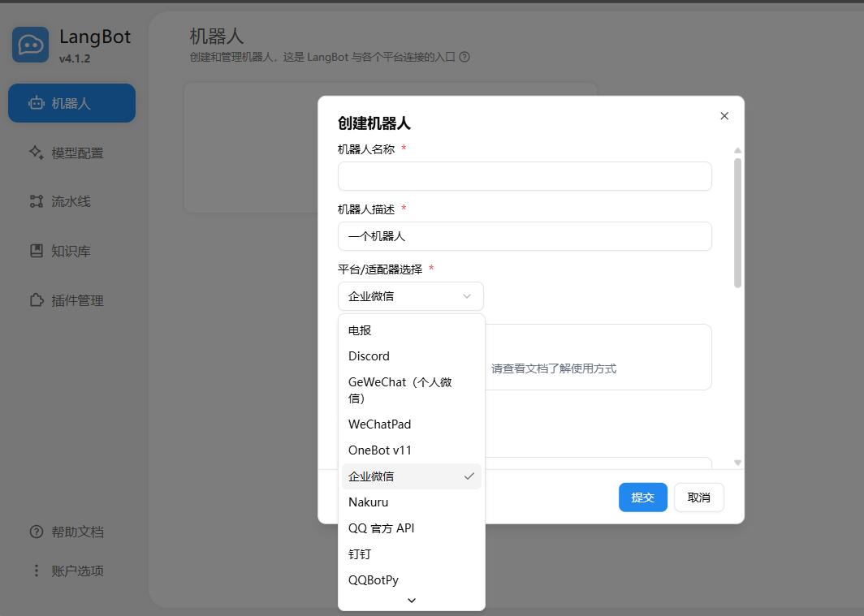The height and width of the screenshot is (616, 864).
Task: Click the help circle icon after page description
Action: click(464, 57)
